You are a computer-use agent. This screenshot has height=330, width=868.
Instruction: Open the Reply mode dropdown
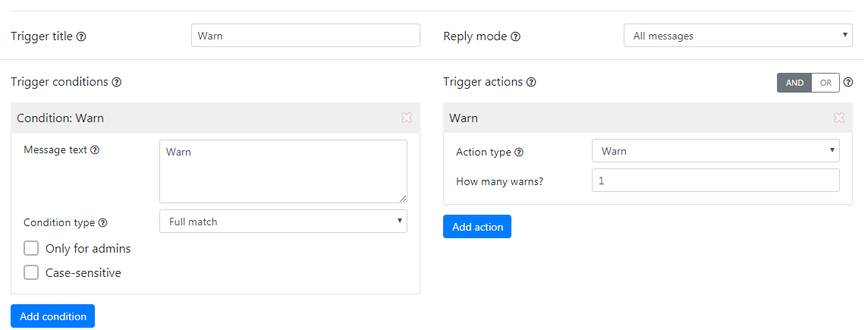pos(737,36)
